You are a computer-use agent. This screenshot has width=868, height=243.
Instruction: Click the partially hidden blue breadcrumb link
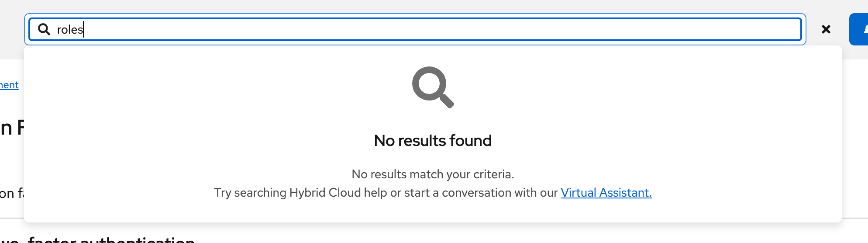[9, 85]
